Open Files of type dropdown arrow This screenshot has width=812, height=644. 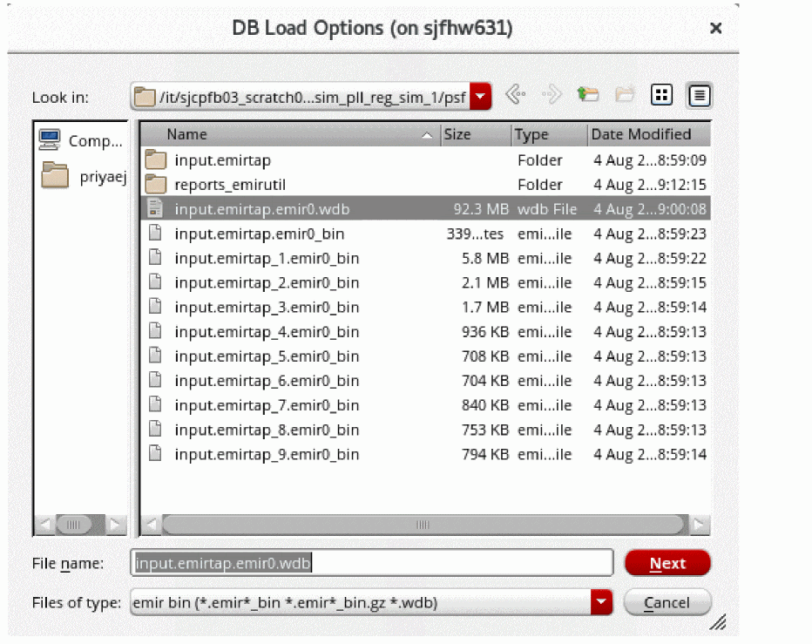602,602
